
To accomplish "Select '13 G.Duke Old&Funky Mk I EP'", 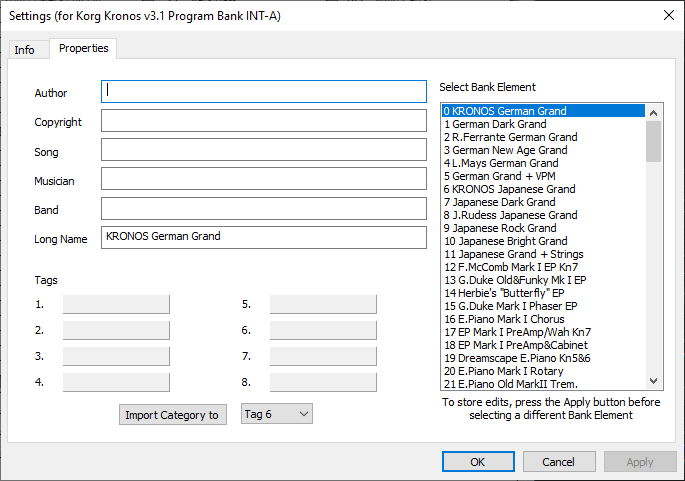I will pyautogui.click(x=543, y=280).
